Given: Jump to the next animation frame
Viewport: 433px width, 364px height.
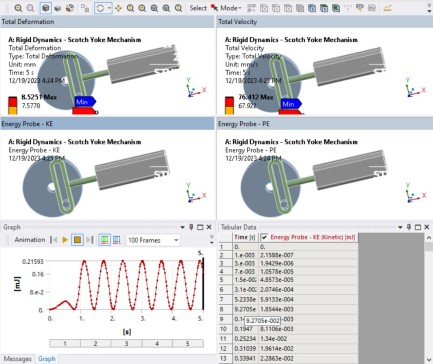Looking at the screenshot, I should [90, 240].
